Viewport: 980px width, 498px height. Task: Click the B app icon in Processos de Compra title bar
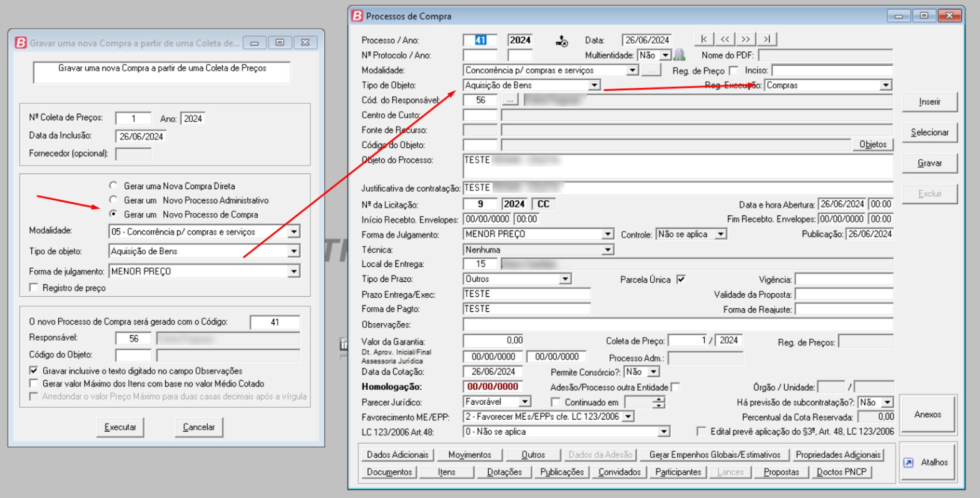357,16
